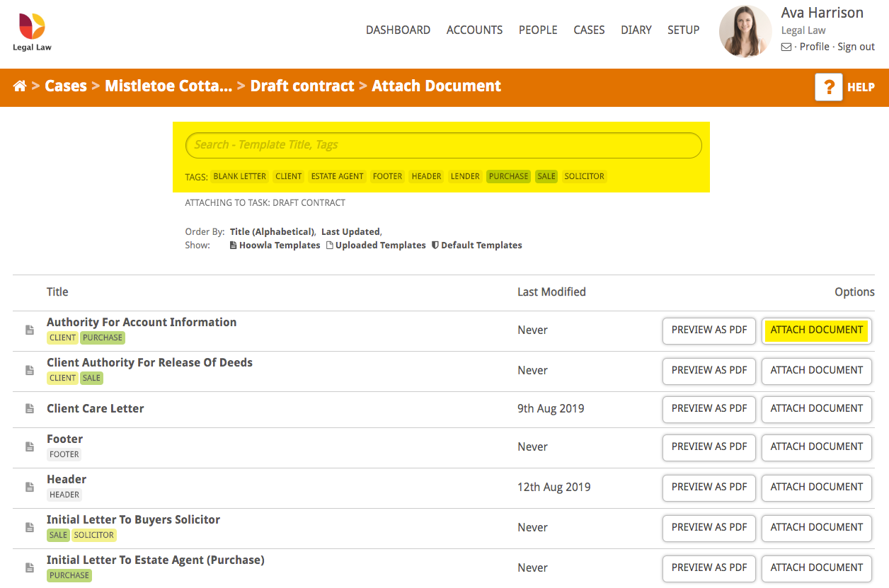
Task: Click the document icon beside Footer template
Action: [x=29, y=447]
